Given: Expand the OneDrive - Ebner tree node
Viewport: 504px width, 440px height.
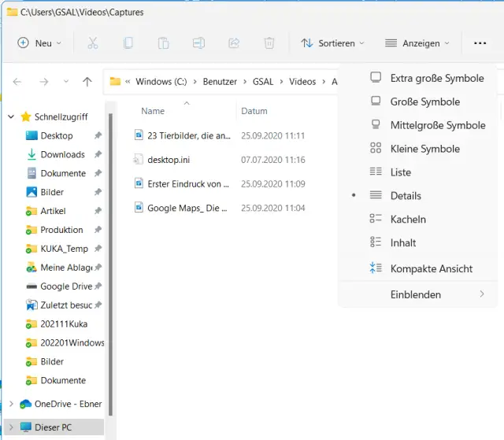Looking at the screenshot, I should pyautogui.click(x=11, y=405).
